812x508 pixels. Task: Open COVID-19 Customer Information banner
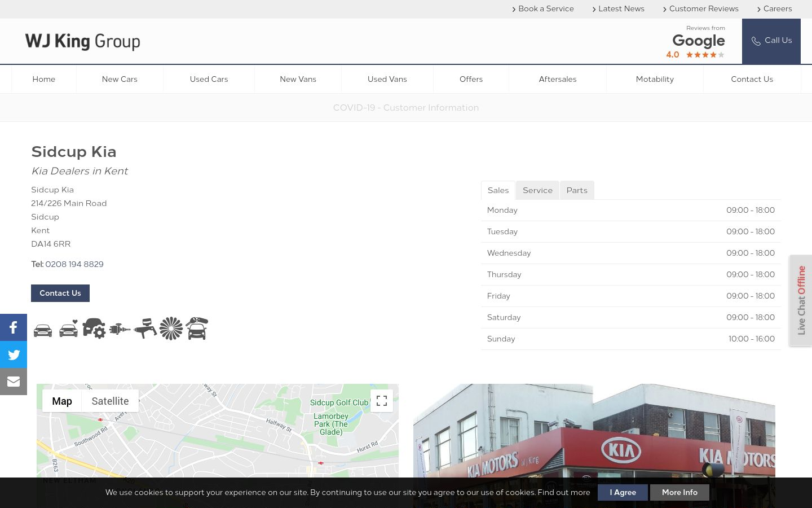406,107
